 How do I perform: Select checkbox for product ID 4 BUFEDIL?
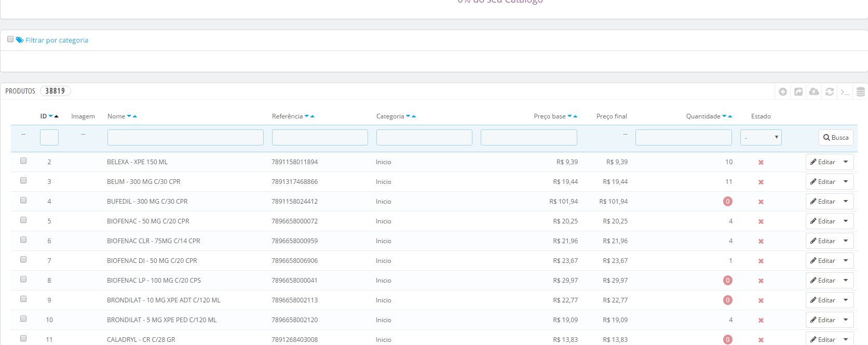23,200
